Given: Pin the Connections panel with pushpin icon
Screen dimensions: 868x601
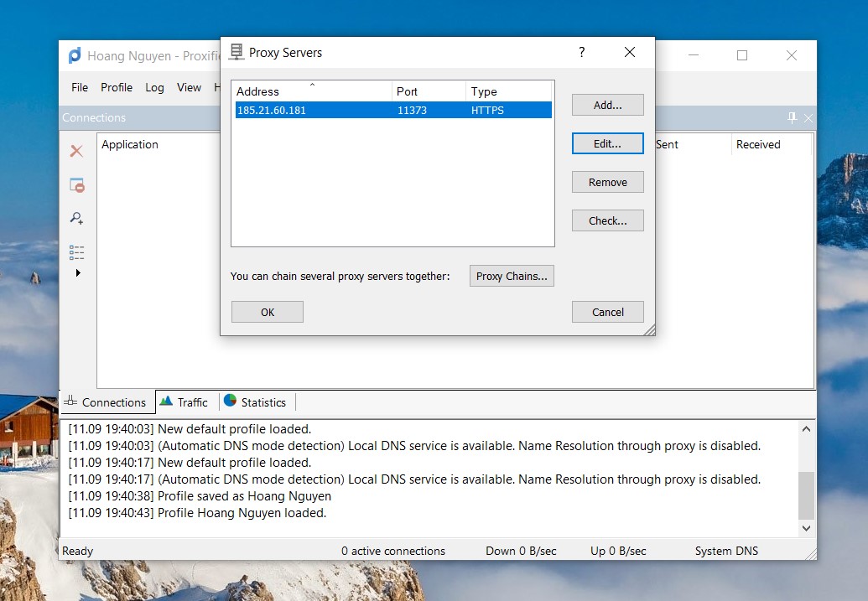Looking at the screenshot, I should pyautogui.click(x=792, y=118).
